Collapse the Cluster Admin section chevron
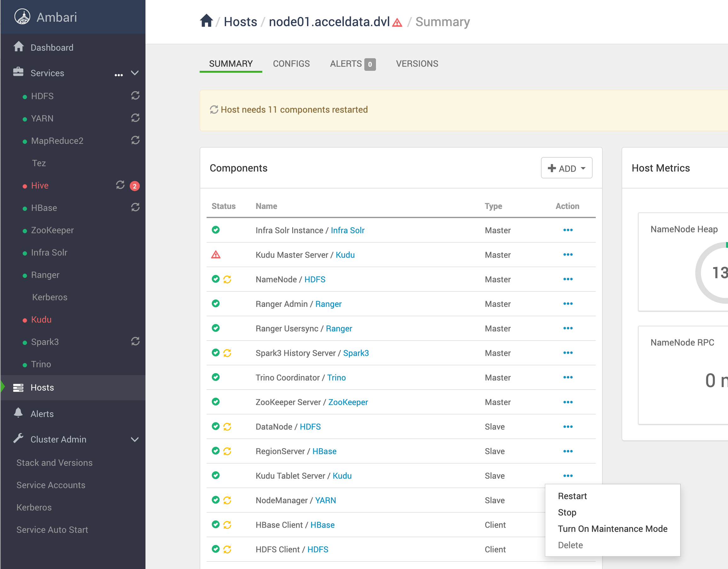The height and width of the screenshot is (569, 728). click(135, 439)
